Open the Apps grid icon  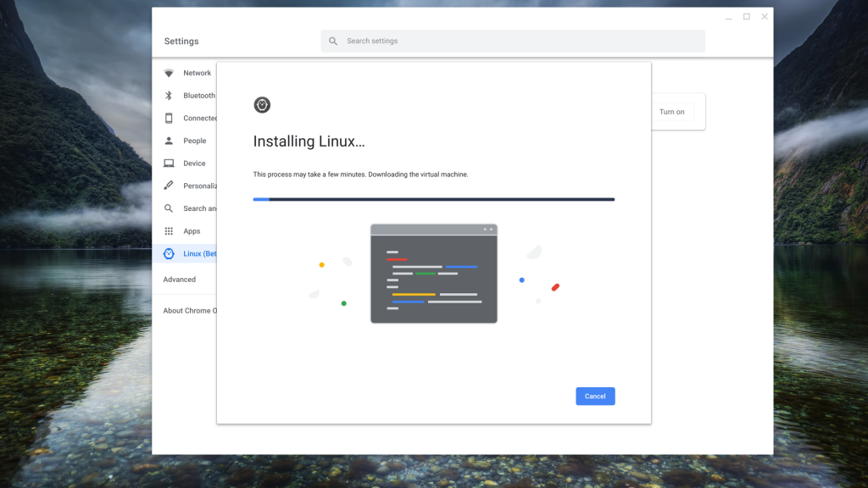(169, 231)
